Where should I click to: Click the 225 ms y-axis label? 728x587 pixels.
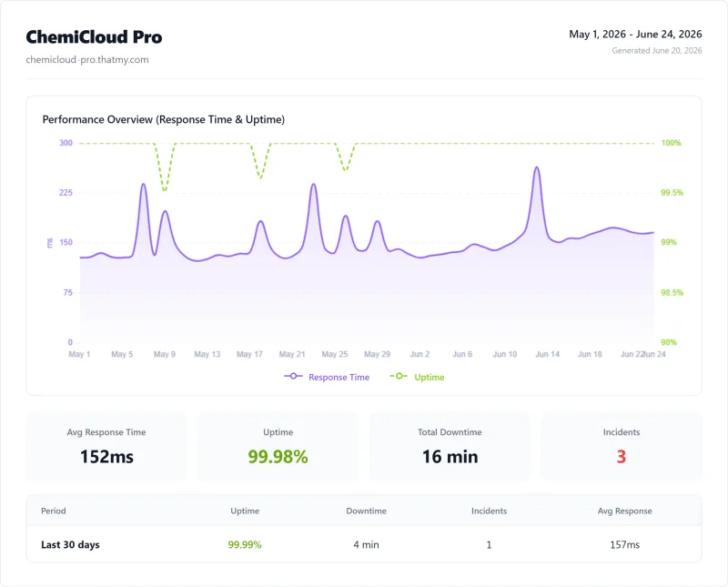(x=66, y=193)
